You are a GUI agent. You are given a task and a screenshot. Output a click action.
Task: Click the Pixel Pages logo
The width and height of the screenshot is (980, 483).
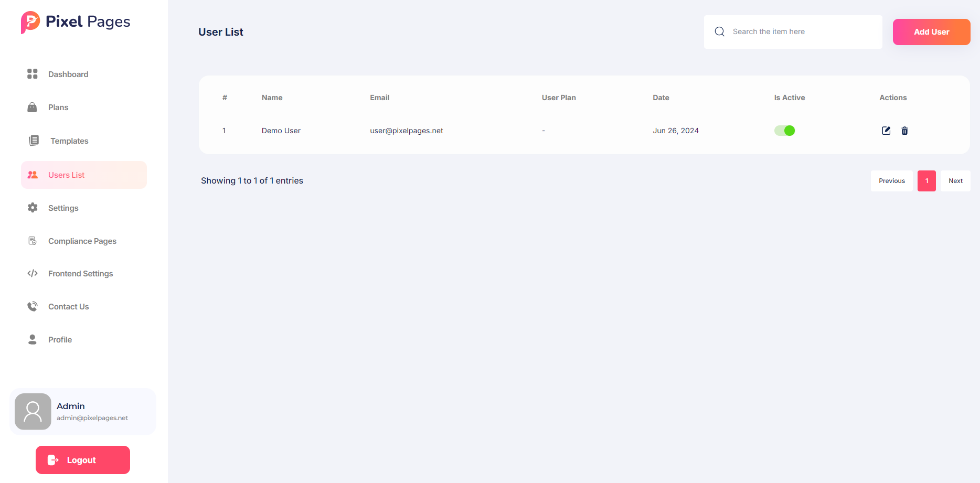[76, 22]
